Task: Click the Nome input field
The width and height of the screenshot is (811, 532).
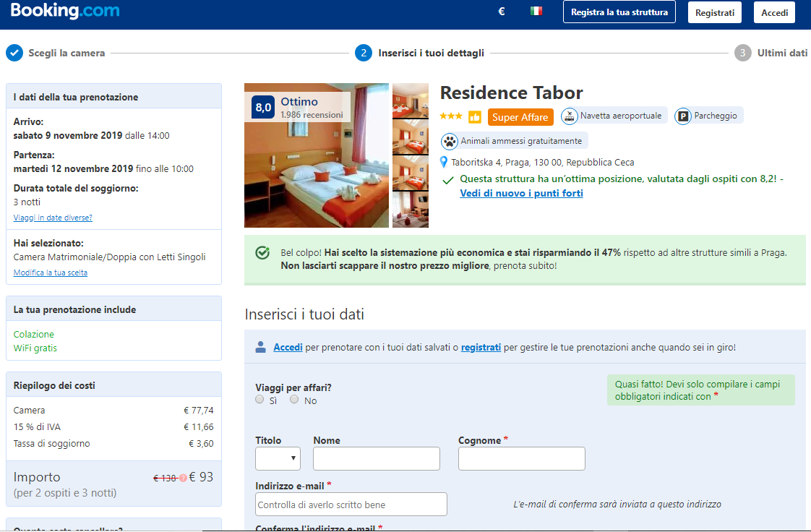Action: click(x=377, y=458)
